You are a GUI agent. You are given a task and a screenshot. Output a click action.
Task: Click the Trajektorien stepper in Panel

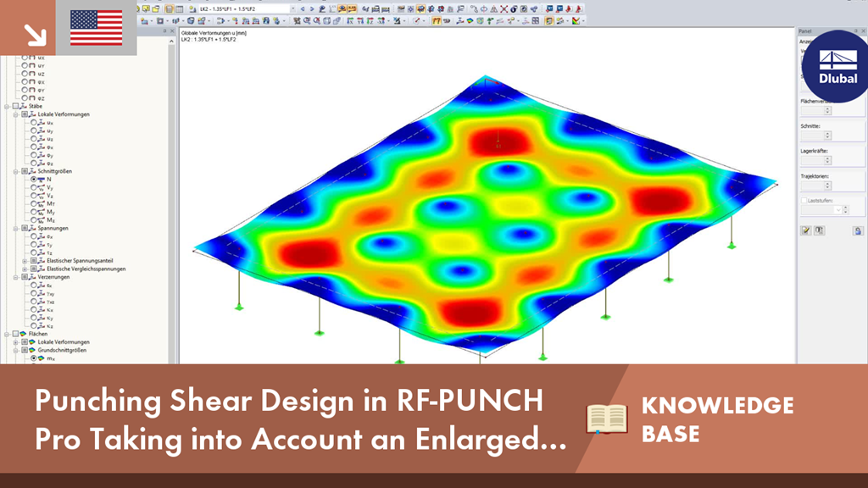coord(827,186)
